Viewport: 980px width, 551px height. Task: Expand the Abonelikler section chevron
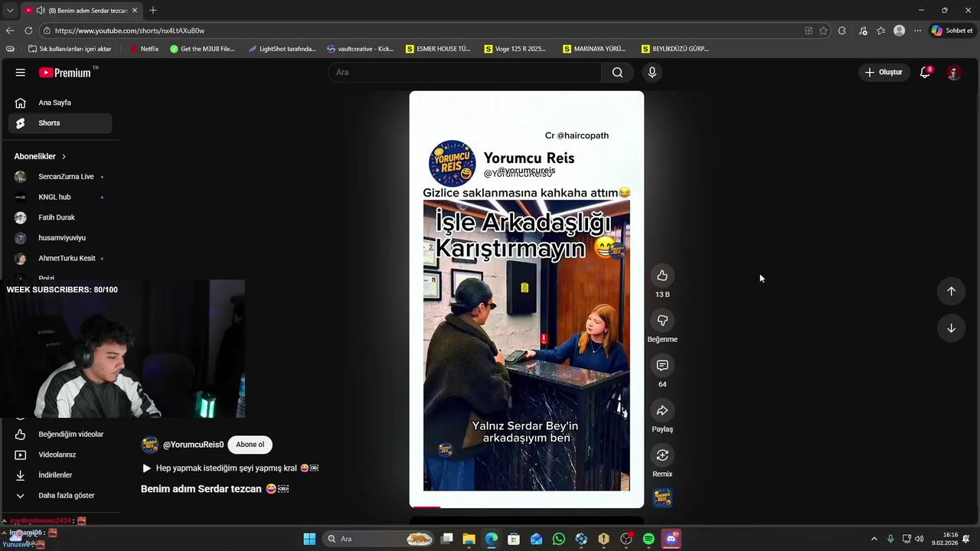click(64, 156)
